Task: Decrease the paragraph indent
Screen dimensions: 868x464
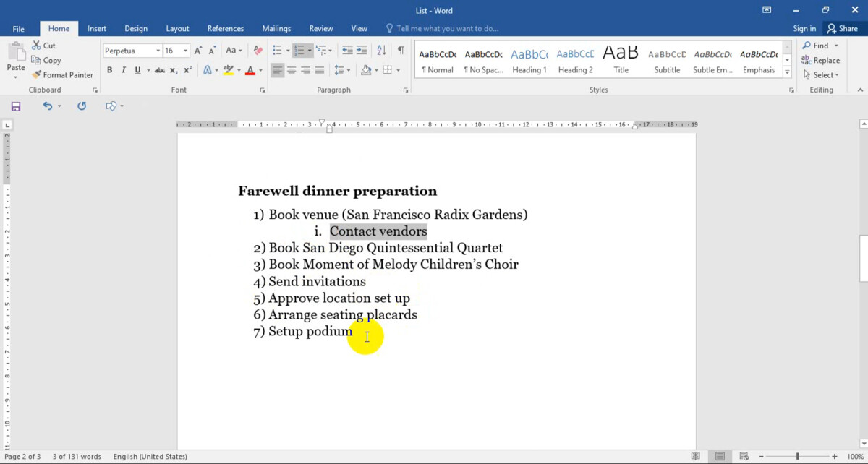Action: click(347, 51)
